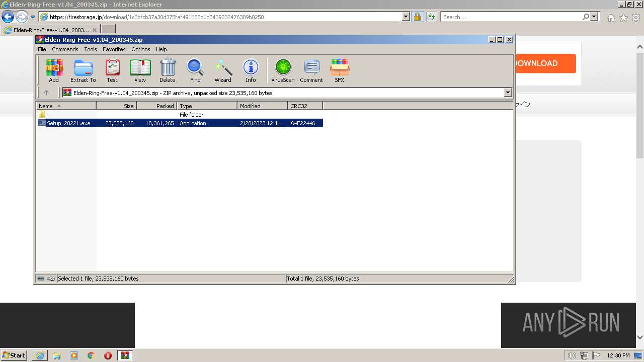Image resolution: width=644 pixels, height=362 pixels.
Task: Open the View file tool
Action: coord(140,70)
